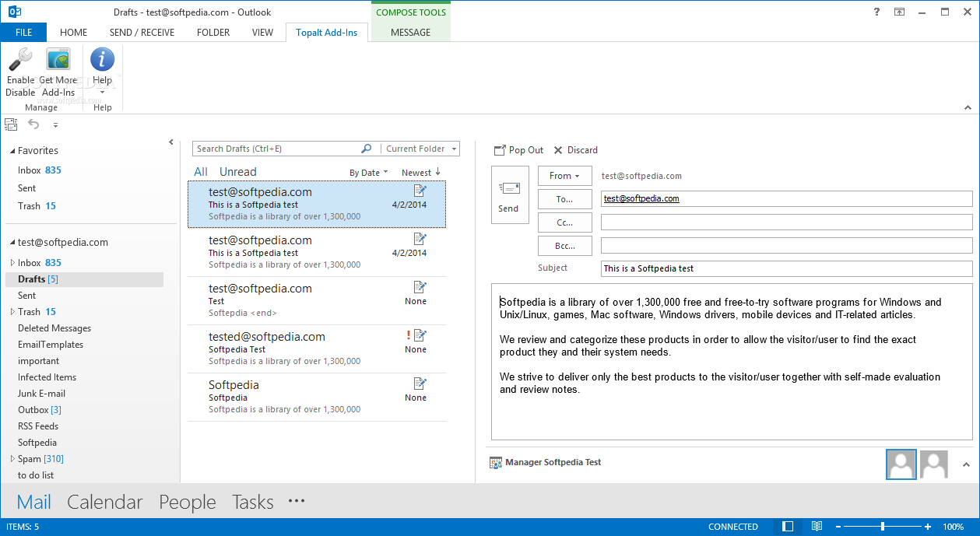This screenshot has width=980, height=536.
Task: Collapse the ribbon with the chevron
Action: [968, 107]
